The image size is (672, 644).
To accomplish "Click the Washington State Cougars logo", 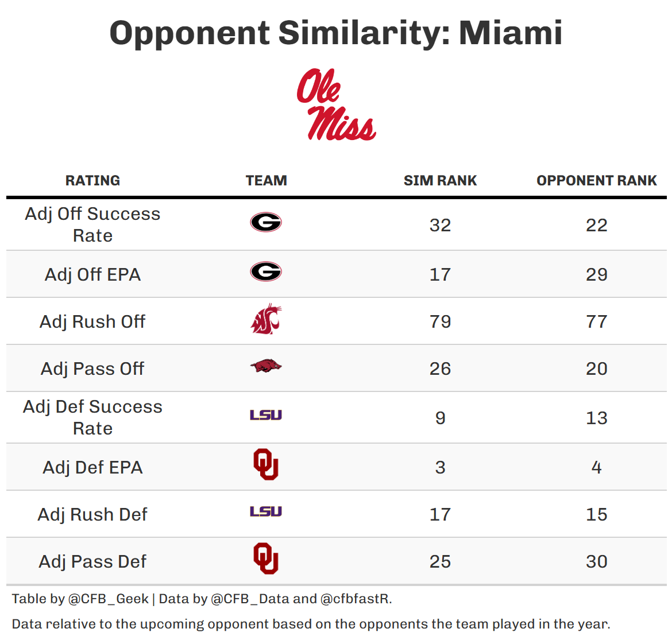I will [x=266, y=320].
